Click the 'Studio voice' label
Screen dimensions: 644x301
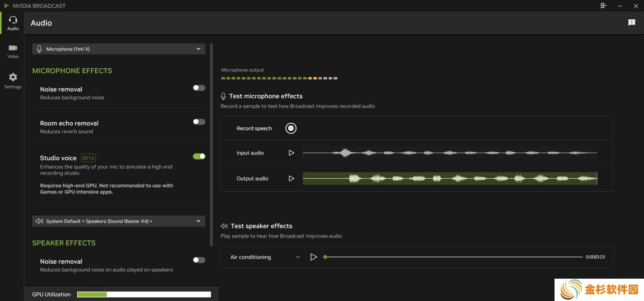(58, 158)
